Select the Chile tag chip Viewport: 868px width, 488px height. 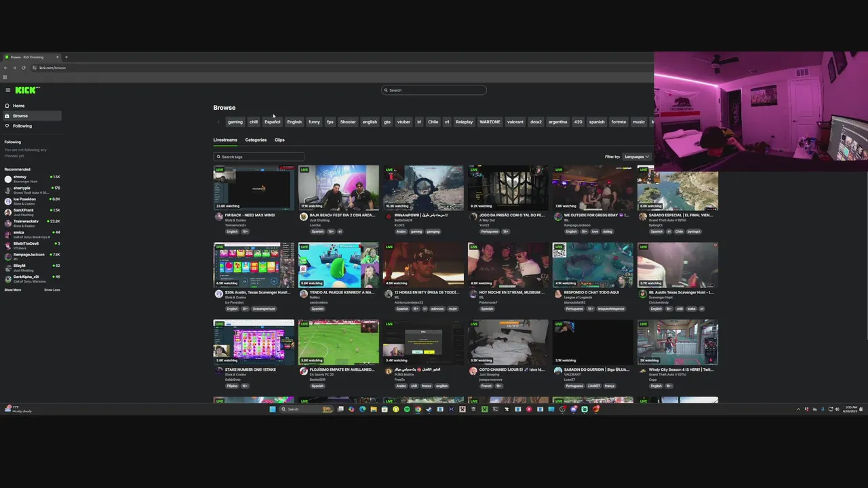[433, 122]
